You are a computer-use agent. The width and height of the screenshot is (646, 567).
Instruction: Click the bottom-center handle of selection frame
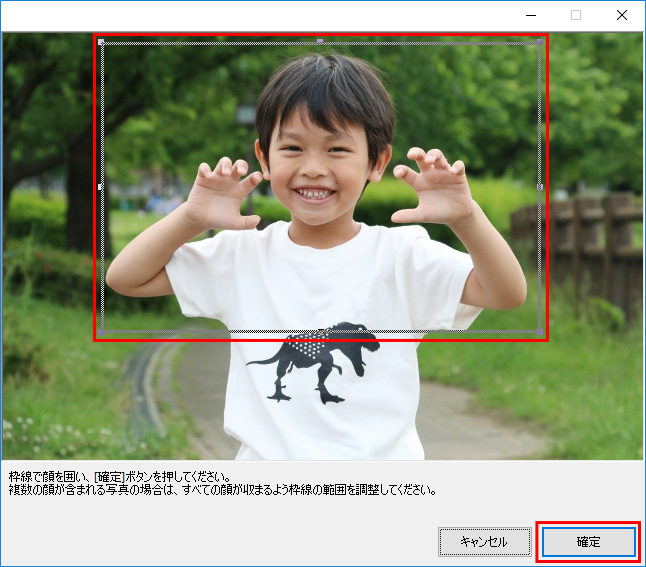[320, 332]
